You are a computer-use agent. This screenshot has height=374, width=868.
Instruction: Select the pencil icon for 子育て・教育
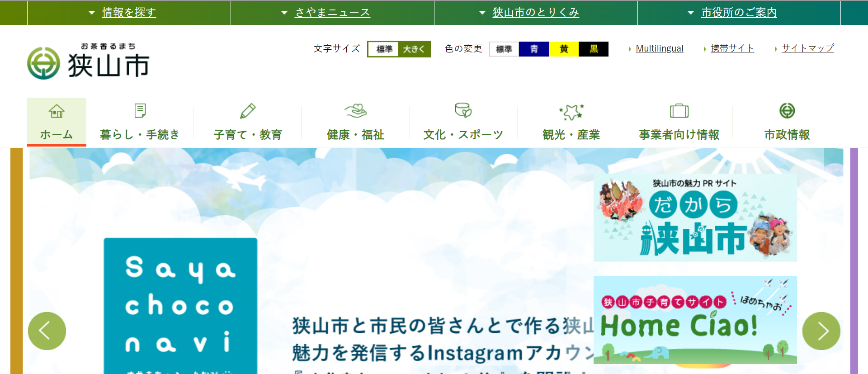(248, 111)
